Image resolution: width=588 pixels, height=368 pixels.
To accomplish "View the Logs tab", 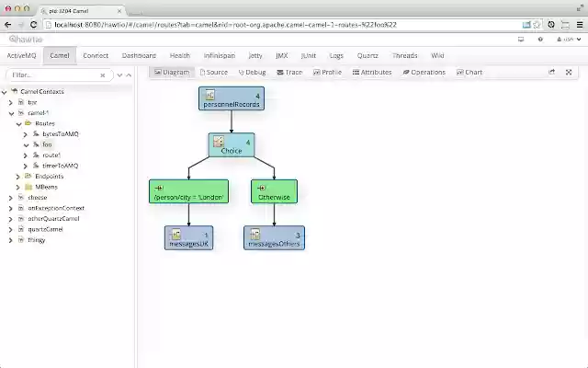I will [336, 55].
